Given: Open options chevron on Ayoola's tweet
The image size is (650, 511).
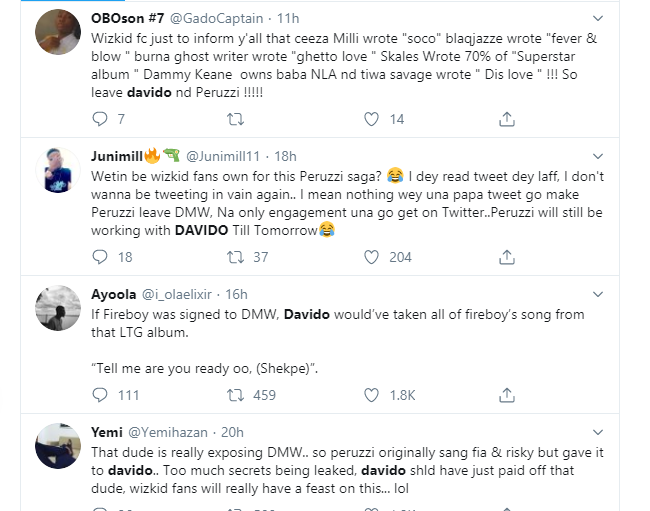Looking at the screenshot, I should point(597,294).
